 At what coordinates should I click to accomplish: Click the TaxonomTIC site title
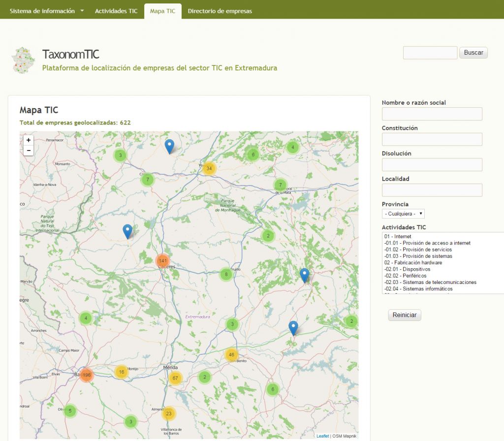pos(71,54)
